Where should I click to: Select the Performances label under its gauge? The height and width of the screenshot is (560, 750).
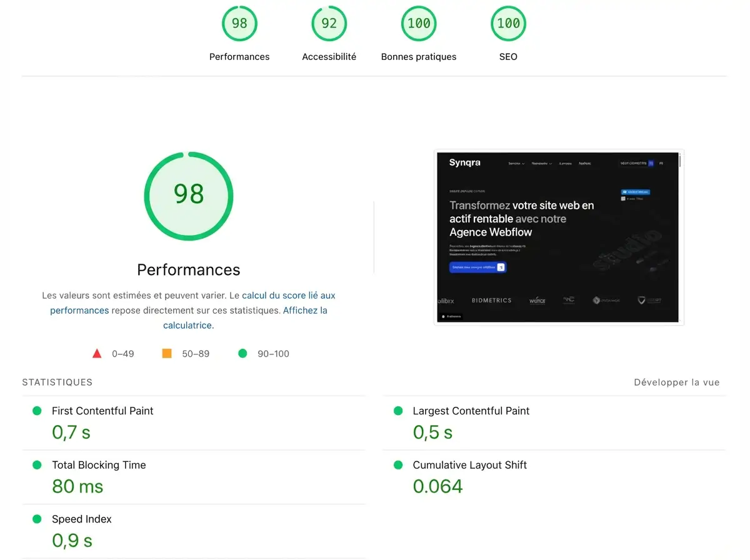pyautogui.click(x=239, y=56)
